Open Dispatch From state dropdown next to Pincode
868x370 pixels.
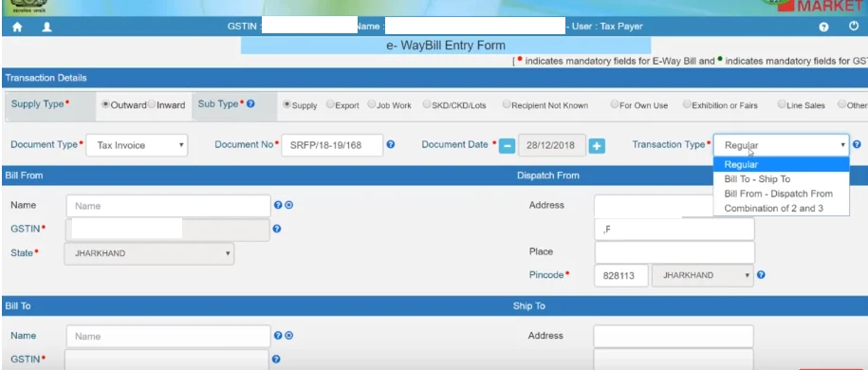point(703,275)
